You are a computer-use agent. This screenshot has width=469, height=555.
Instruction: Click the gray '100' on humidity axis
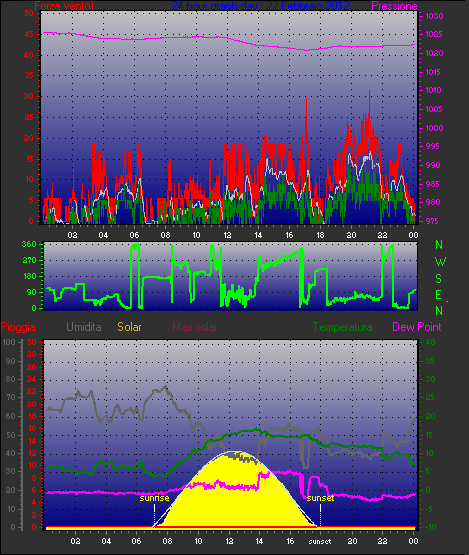point(8,342)
